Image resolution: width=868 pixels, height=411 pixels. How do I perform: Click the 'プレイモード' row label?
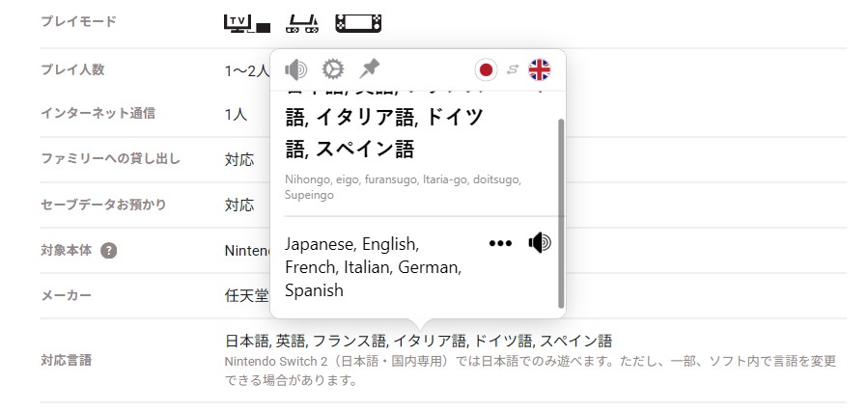coord(78,22)
